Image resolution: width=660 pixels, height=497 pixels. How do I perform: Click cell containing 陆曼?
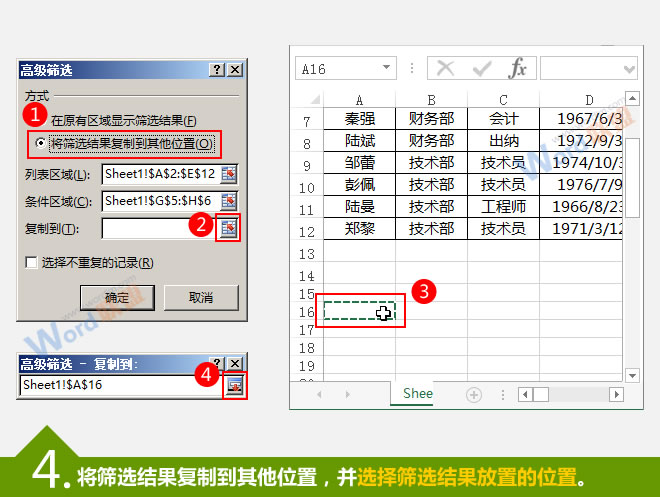point(359,206)
